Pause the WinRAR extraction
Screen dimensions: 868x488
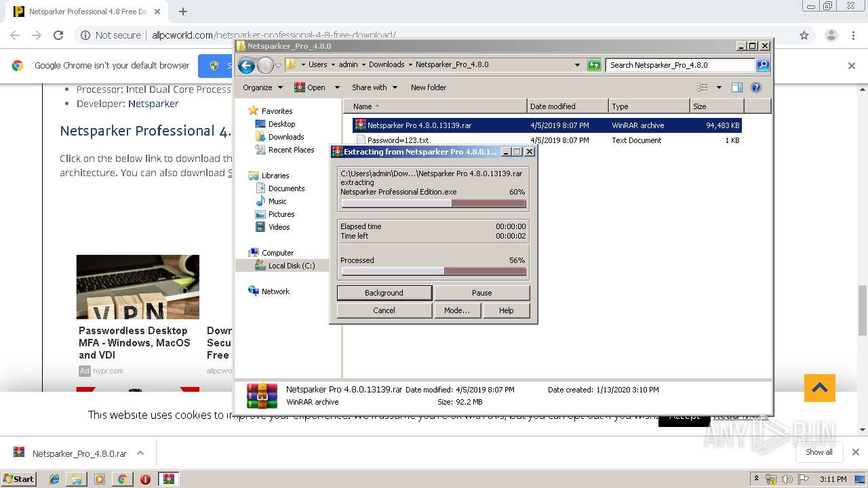point(481,293)
